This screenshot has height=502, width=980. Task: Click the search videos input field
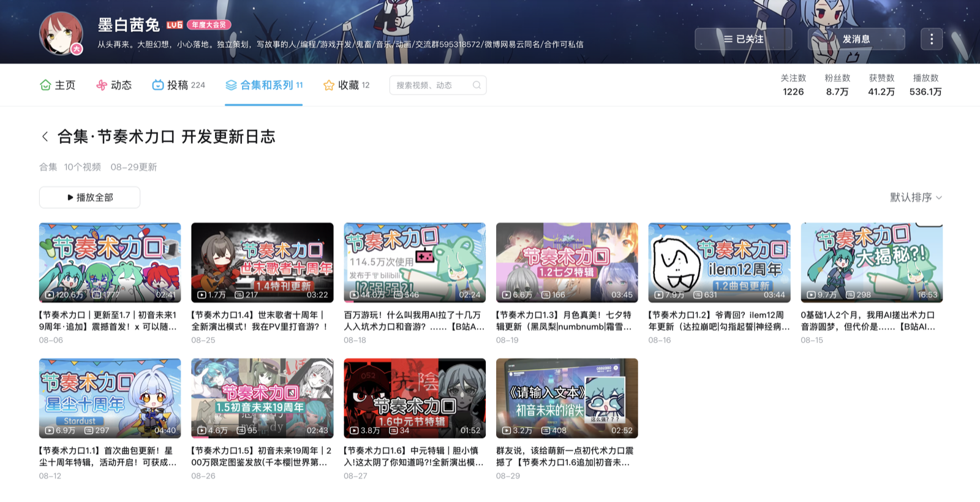coord(438,85)
